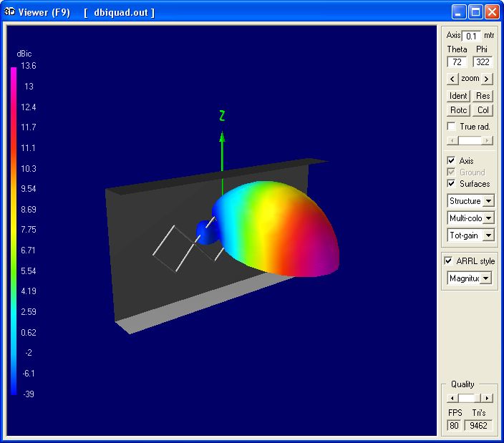Click left arrow of True rad. scrollbar
Screen dimensions: 504x443
click(x=452, y=141)
